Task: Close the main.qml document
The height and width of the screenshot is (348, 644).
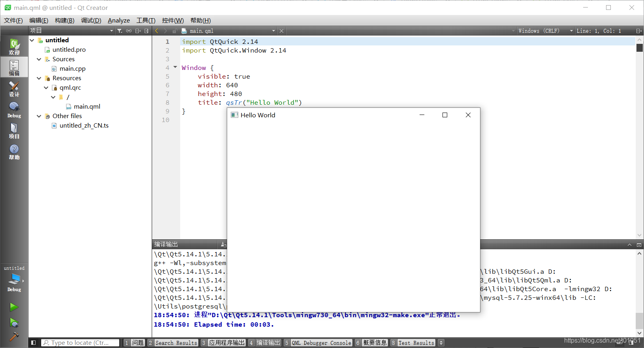Action: tap(281, 31)
